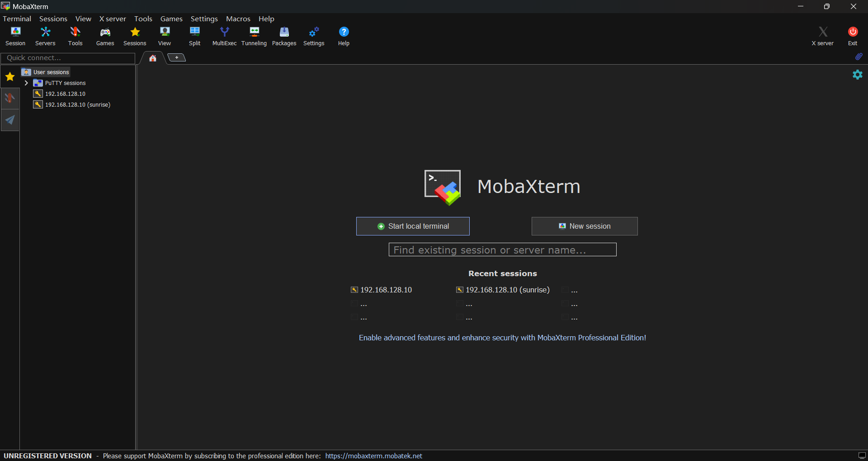This screenshot has height=461, width=868.
Task: Select the star favorites sidebar tab
Action: point(10,77)
